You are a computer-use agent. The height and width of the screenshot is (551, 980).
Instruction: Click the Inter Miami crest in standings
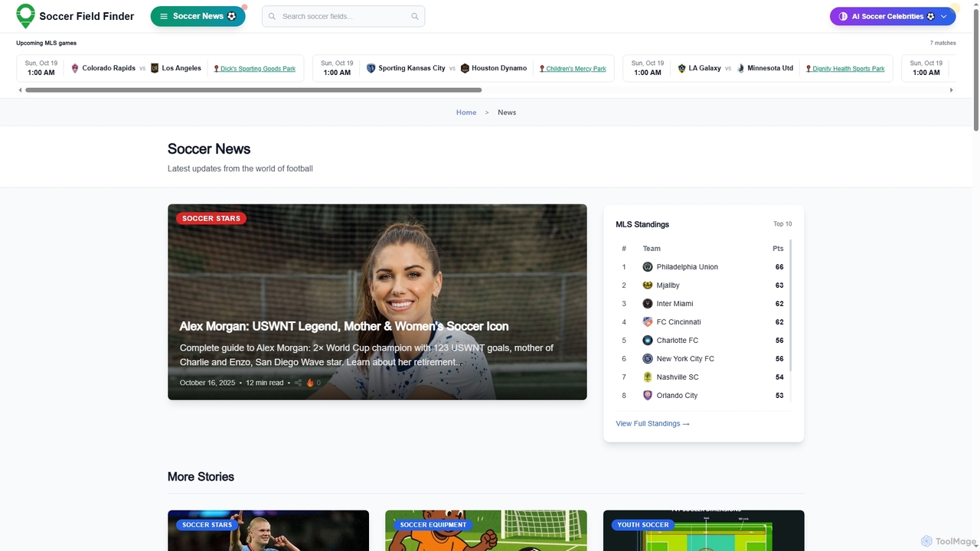[648, 304]
